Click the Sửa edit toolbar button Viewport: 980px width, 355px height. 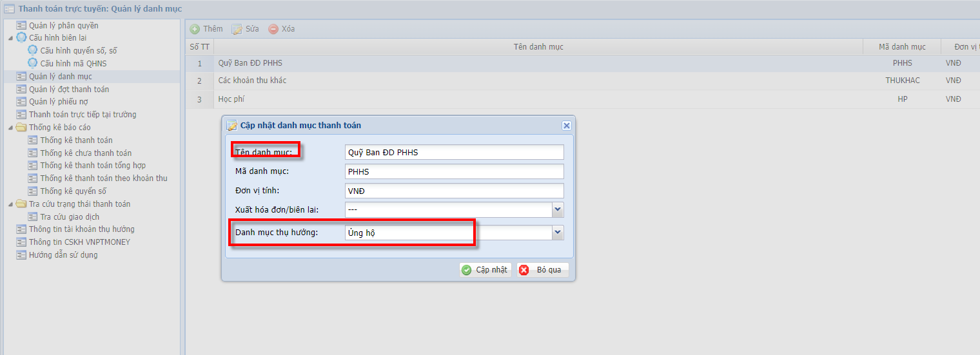point(245,29)
